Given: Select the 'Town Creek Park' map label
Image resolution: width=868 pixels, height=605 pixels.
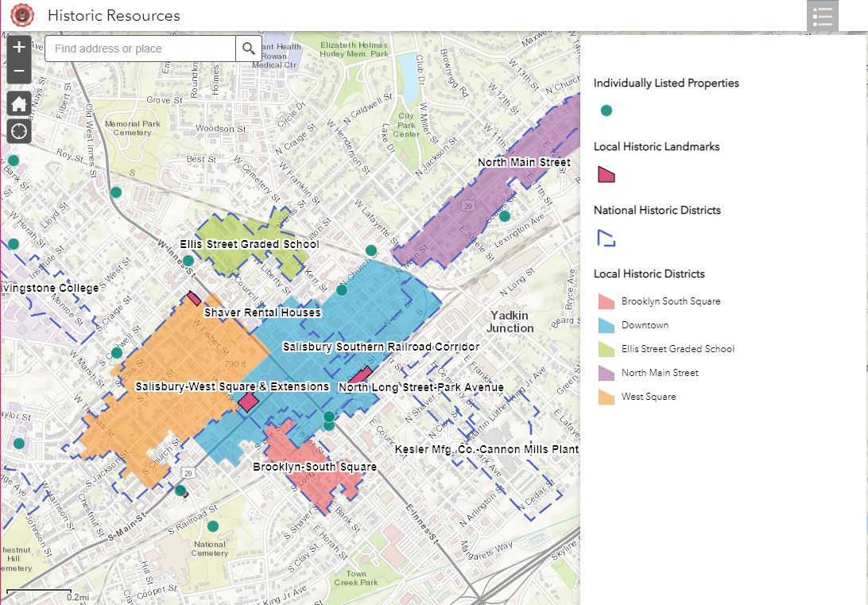Looking at the screenshot, I should coord(356,578).
